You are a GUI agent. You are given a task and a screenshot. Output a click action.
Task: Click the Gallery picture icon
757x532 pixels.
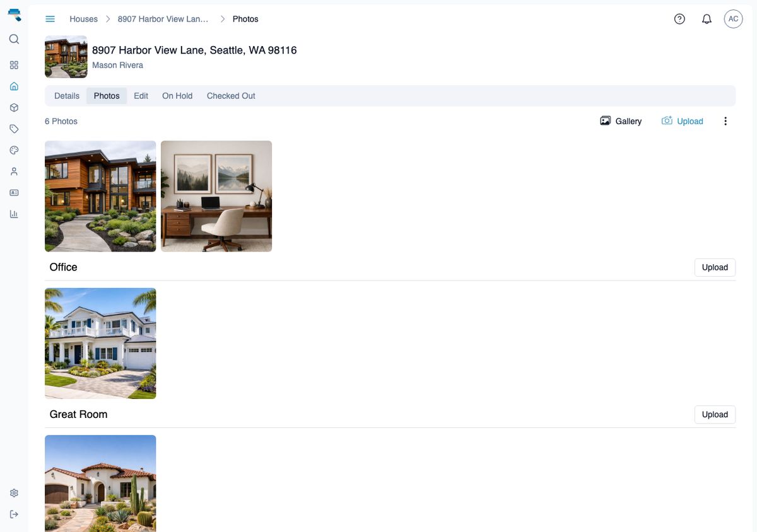coord(605,121)
